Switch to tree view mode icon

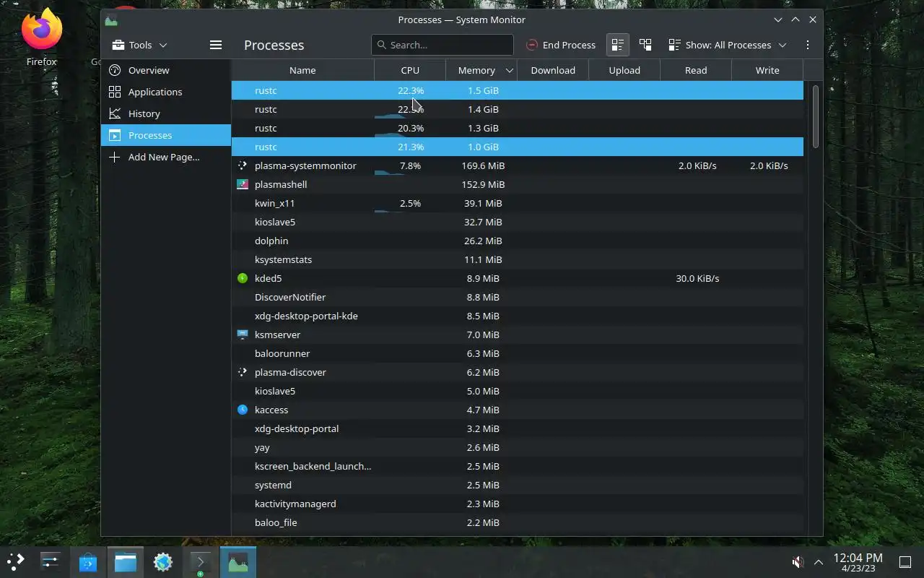click(x=645, y=45)
